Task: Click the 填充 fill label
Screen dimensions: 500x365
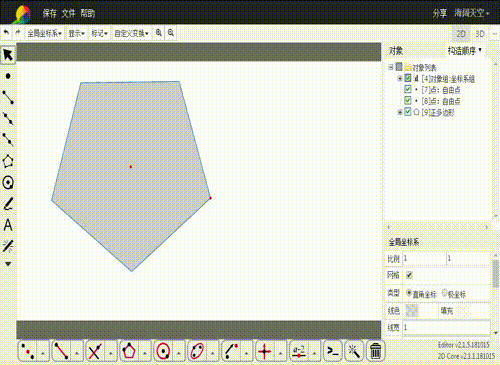Action: 447,311
